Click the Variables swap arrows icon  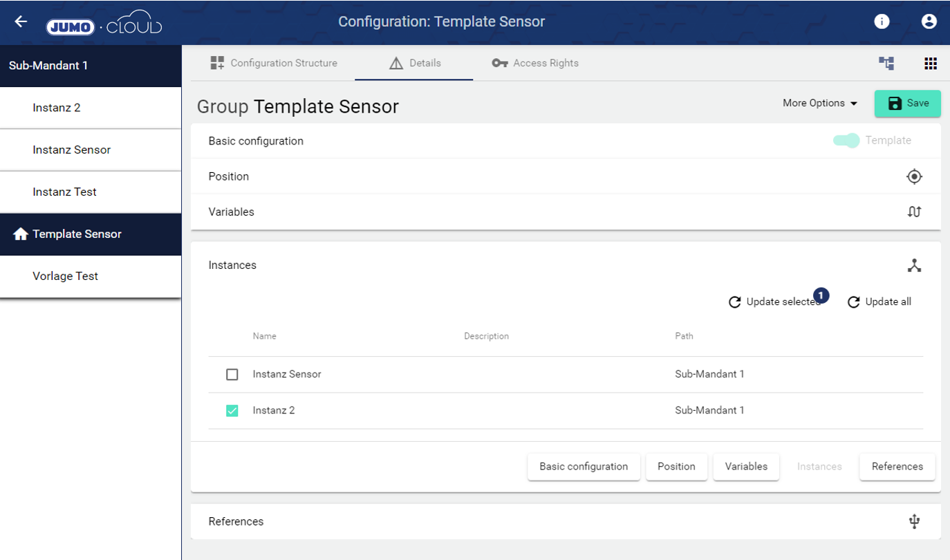(914, 212)
